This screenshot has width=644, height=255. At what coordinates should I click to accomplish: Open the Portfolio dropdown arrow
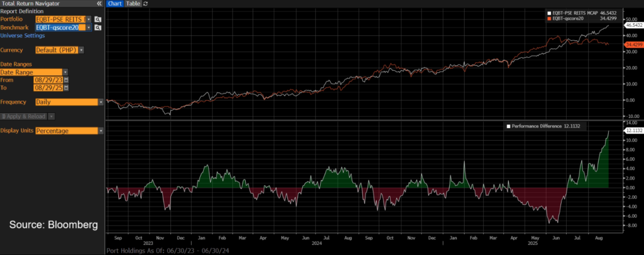[x=89, y=19]
